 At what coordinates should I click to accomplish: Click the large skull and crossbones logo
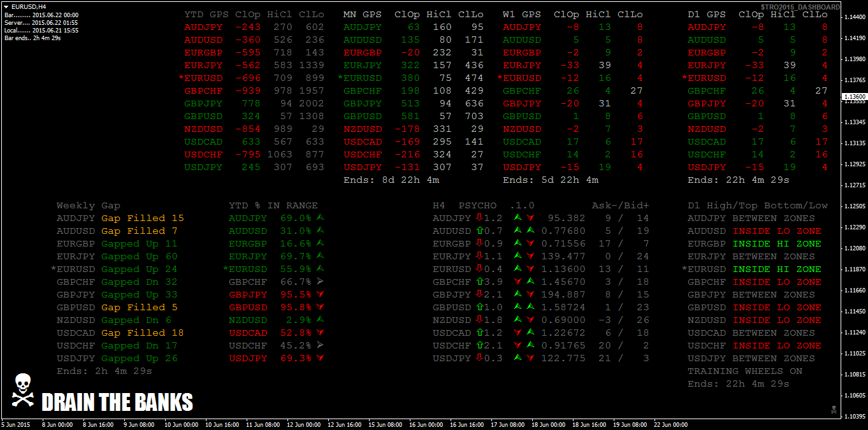coord(22,391)
